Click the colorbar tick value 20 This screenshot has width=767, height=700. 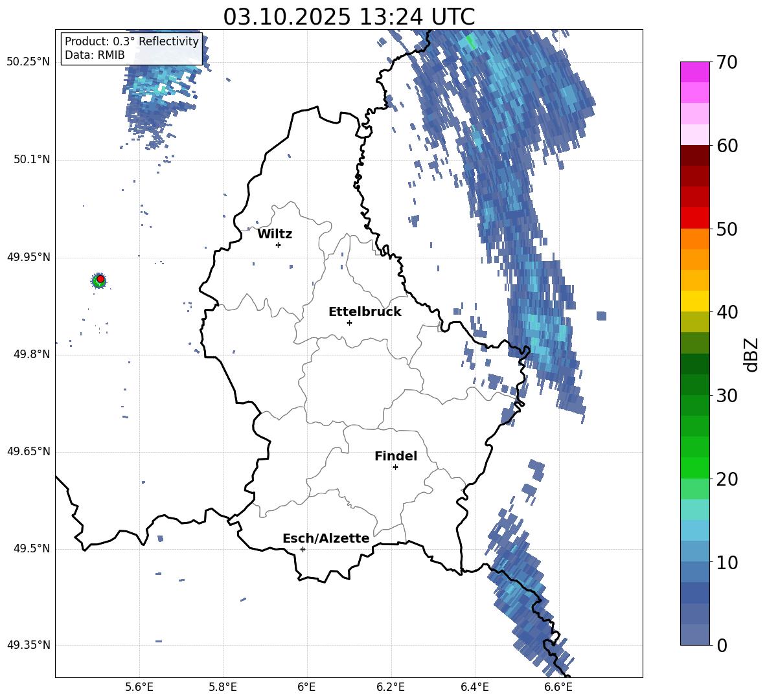click(x=726, y=479)
